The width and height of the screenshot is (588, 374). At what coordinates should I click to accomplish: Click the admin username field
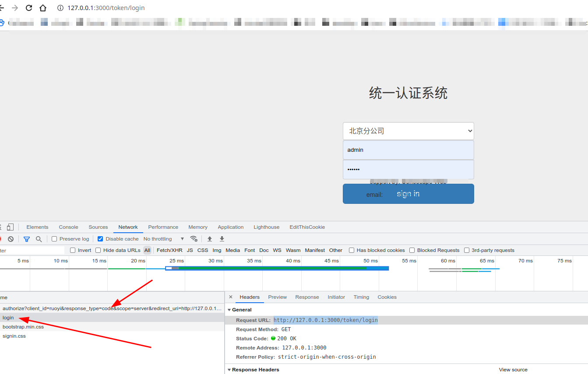408,150
